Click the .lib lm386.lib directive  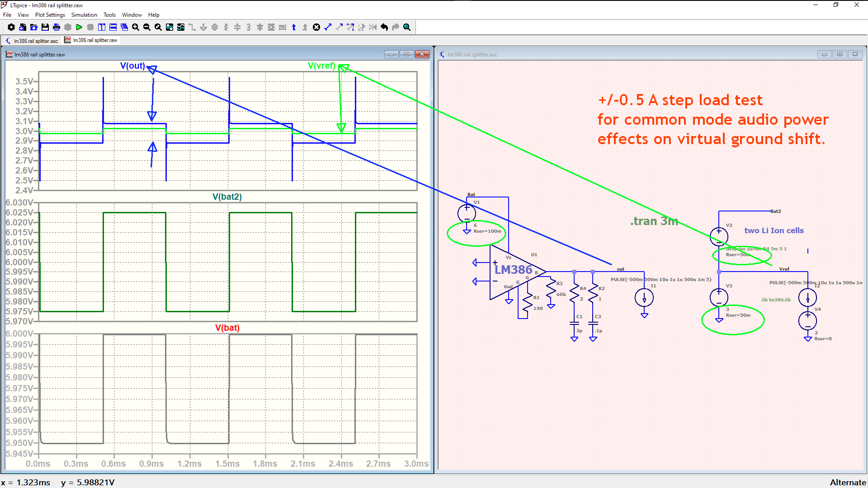(x=776, y=300)
